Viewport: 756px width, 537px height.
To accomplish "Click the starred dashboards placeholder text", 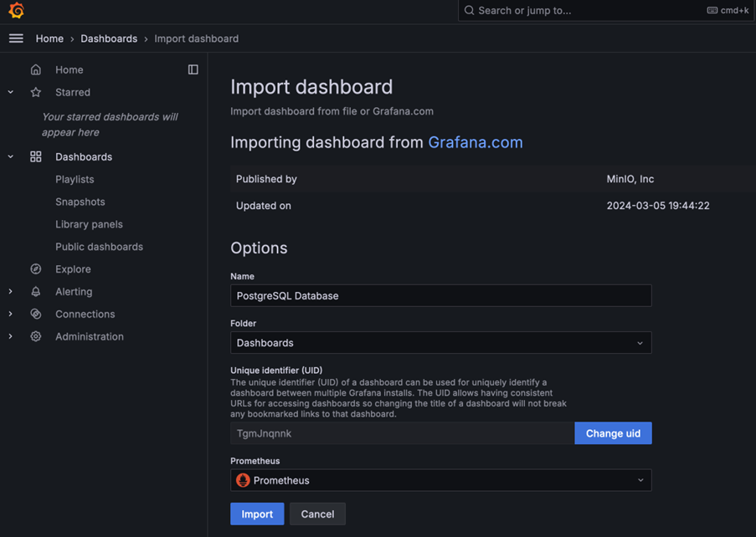I will 110,125.
